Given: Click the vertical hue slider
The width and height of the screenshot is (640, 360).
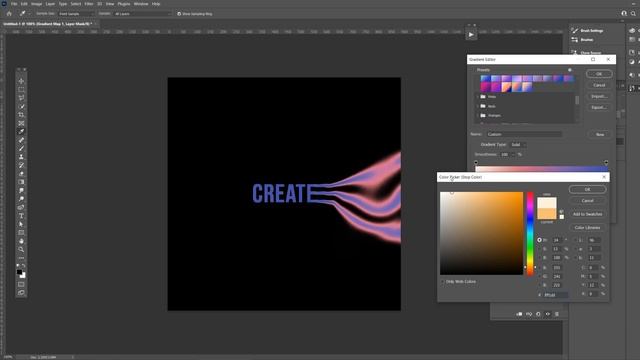Looking at the screenshot, I should pos(530,233).
